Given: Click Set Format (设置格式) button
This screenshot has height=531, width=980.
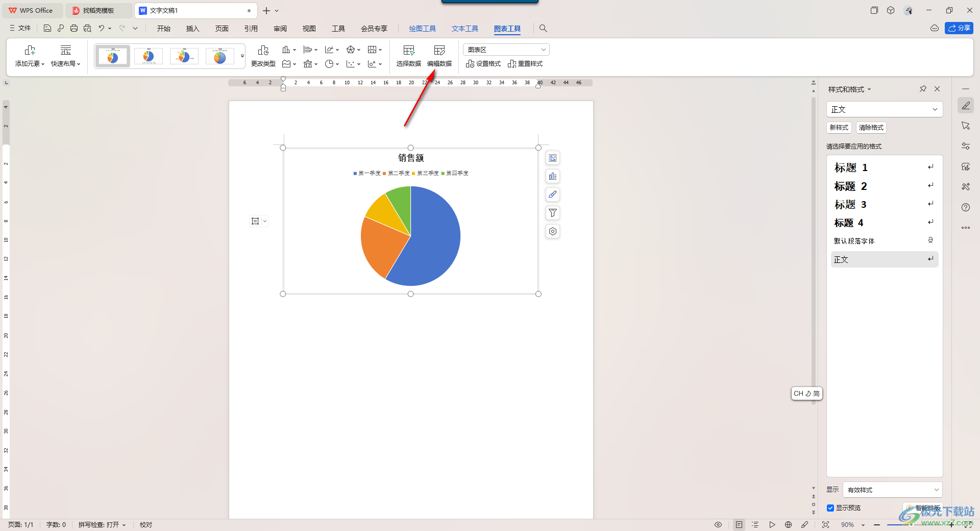Looking at the screenshot, I should coord(483,64).
